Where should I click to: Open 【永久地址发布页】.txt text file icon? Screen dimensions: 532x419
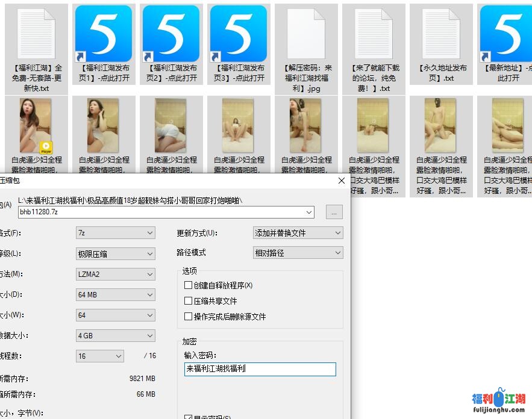[440, 33]
